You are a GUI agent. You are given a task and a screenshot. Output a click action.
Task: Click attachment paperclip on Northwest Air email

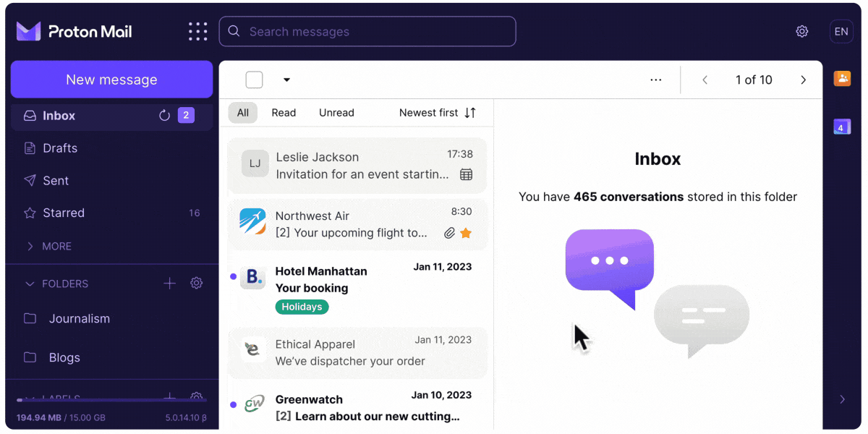(x=449, y=233)
